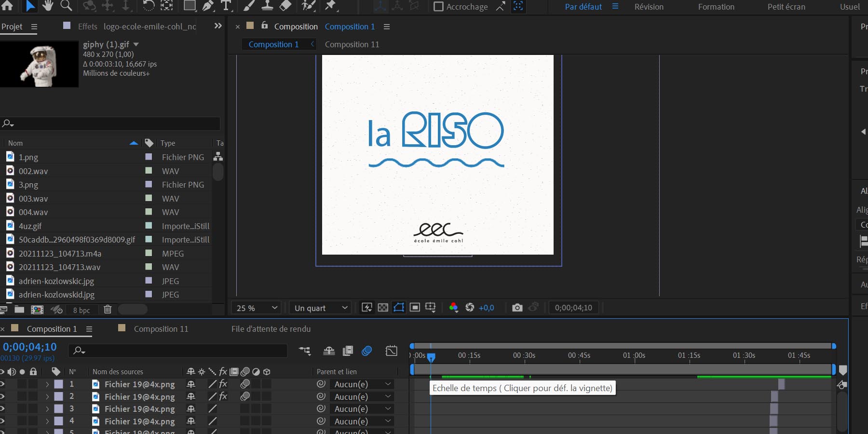Click the reset exposure aperture icon
Viewport: 868px width, 434px height.
470,308
